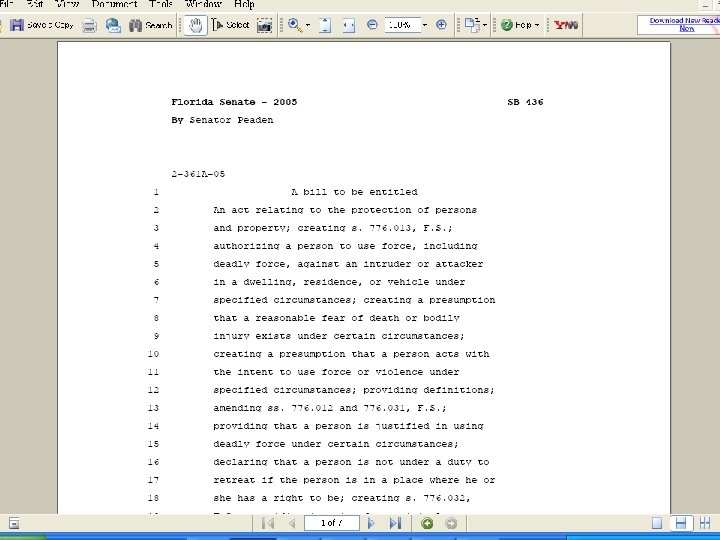This screenshot has width=720, height=540.
Task: Click Download New Reader Now link
Action: (684, 24)
